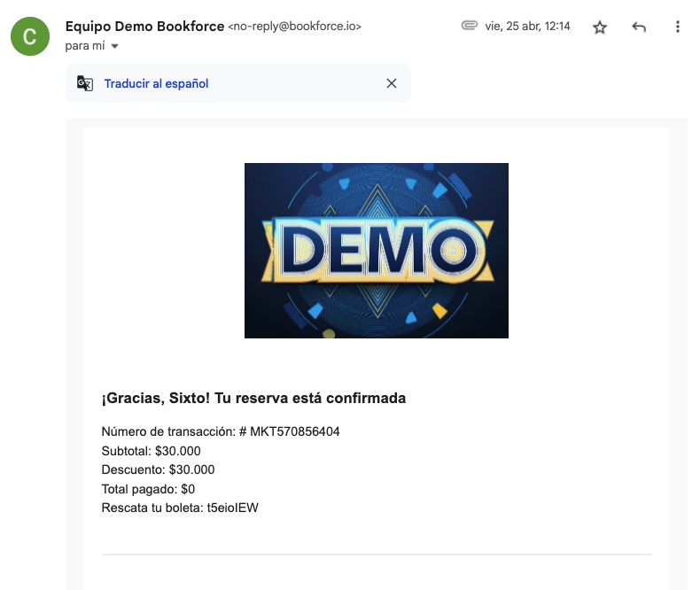Click the green C sender avatar

[30, 36]
